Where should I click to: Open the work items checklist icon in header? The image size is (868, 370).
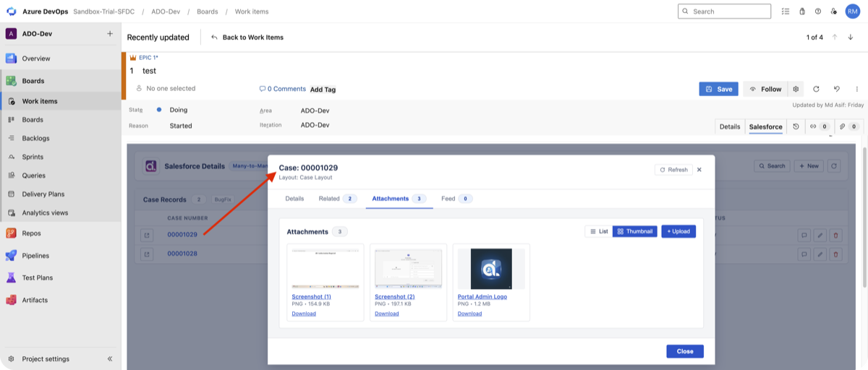(x=786, y=12)
